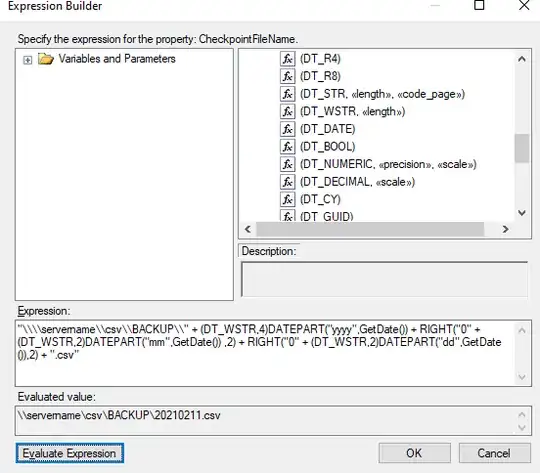Click the function list vertical scrollbar thumb
Image resolution: width=540 pixels, height=473 pixels.
(522, 148)
